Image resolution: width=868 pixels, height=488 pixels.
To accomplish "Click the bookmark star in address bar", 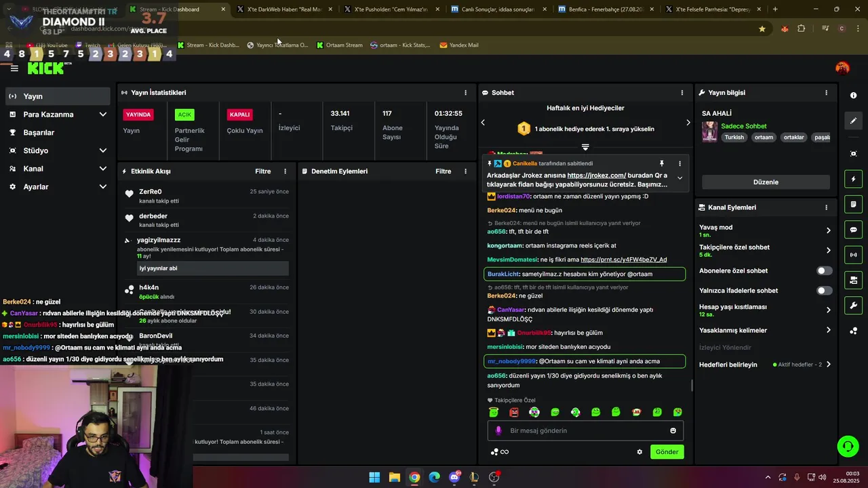I will [762, 28].
